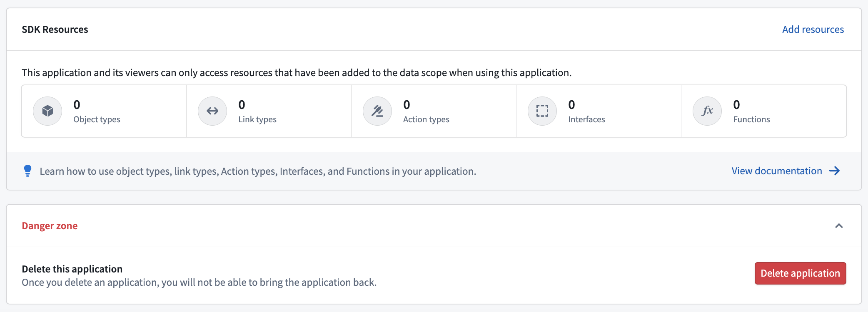Collapse the Danger zone section
Screen dimensions: 868x312
click(x=839, y=226)
